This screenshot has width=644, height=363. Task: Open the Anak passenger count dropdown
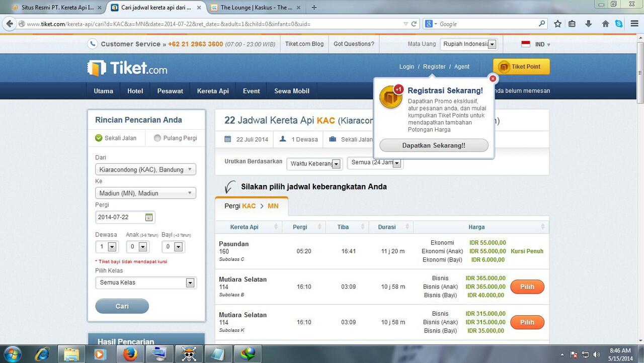(x=137, y=247)
